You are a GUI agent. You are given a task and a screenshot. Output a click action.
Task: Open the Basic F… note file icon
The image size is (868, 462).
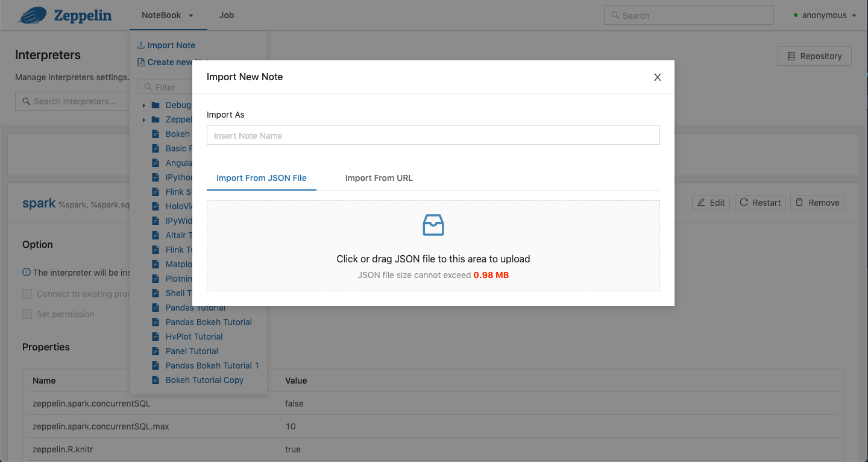tap(156, 148)
